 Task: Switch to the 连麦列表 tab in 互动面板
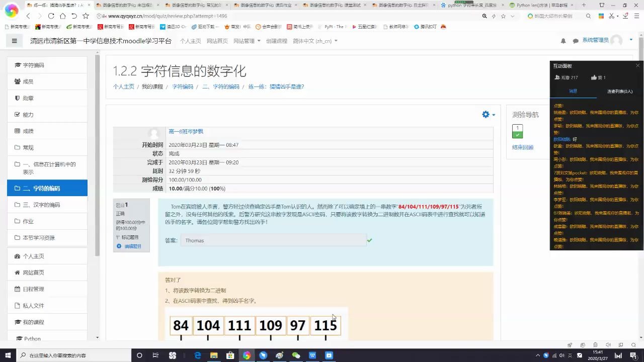(619, 90)
